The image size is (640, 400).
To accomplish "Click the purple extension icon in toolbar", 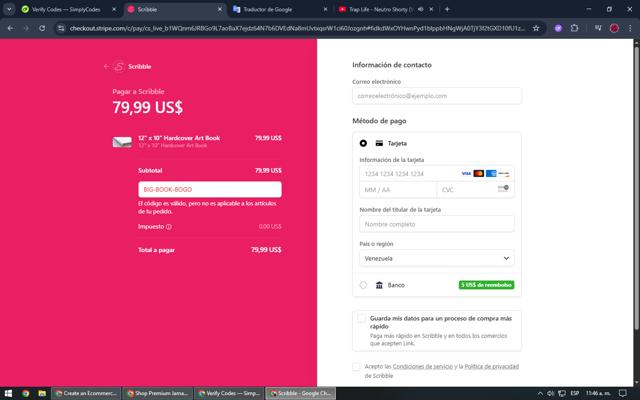I will point(558,28).
